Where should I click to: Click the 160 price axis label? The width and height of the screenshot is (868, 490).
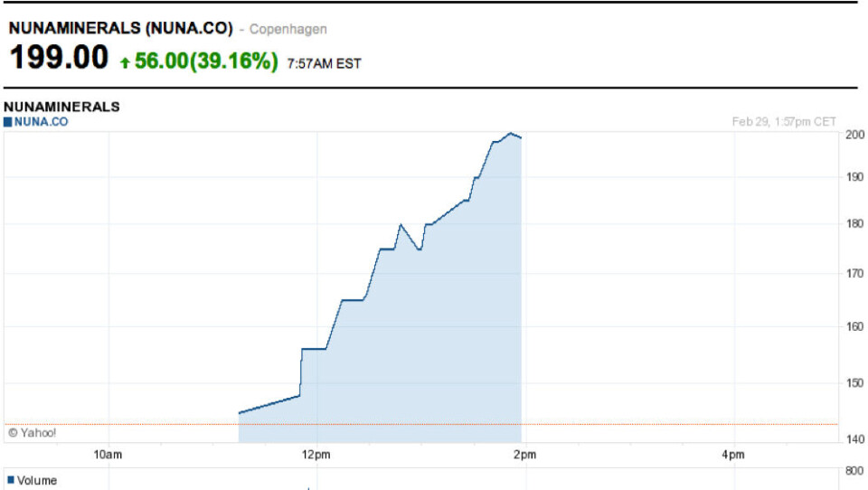coord(854,326)
